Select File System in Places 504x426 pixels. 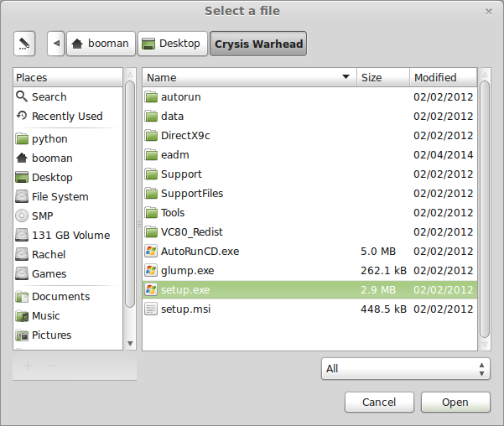pos(68,197)
